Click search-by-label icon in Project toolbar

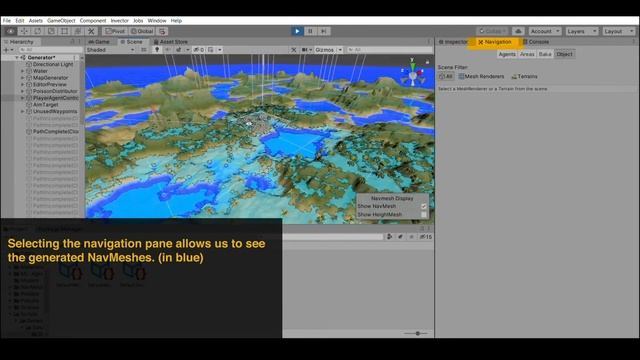pos(400,237)
